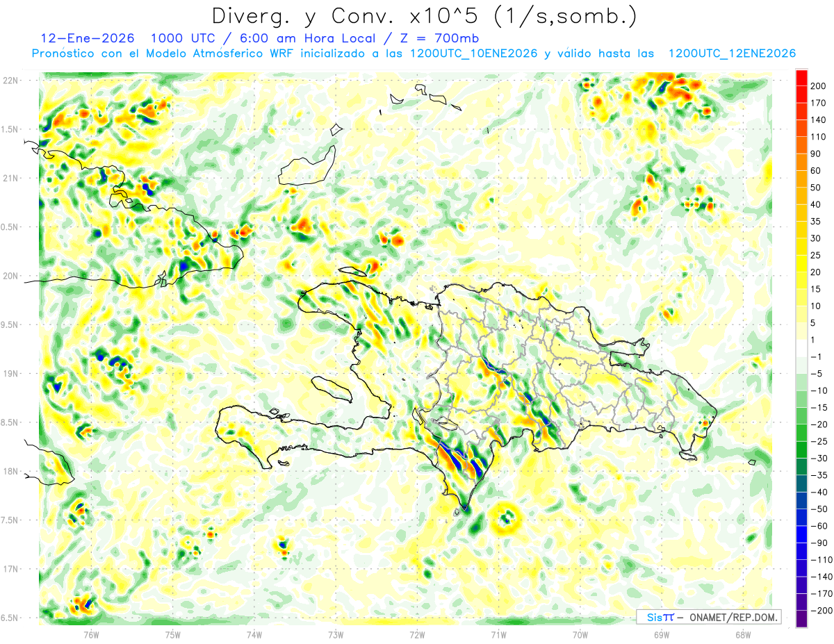Click the '74W' longitude label
The image size is (834, 644).
[254, 634]
